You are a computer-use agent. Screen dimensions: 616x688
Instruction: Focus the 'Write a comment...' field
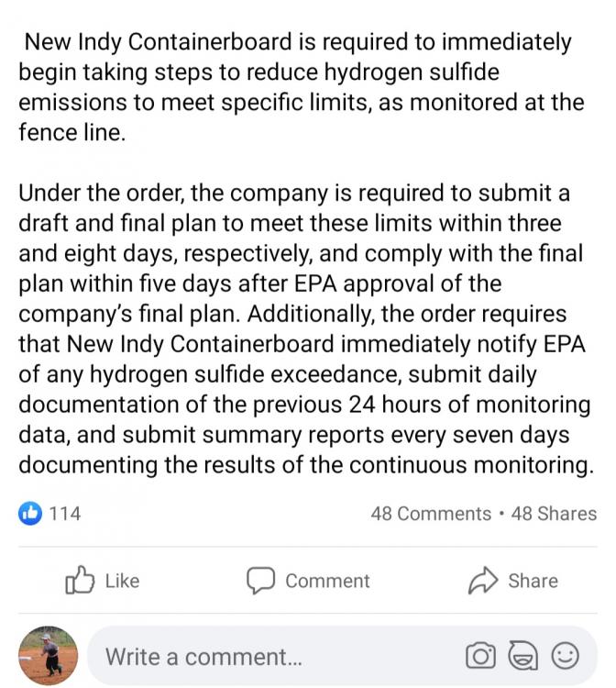(x=275, y=657)
